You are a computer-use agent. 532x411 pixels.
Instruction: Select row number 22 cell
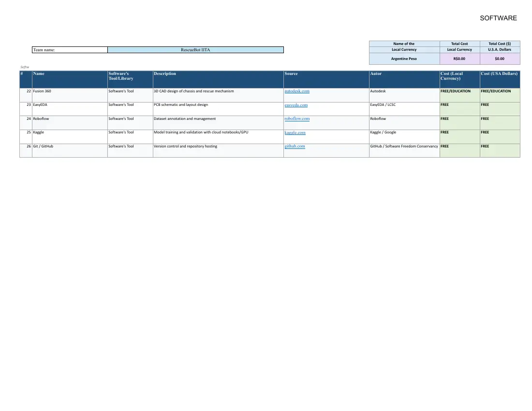pos(26,95)
